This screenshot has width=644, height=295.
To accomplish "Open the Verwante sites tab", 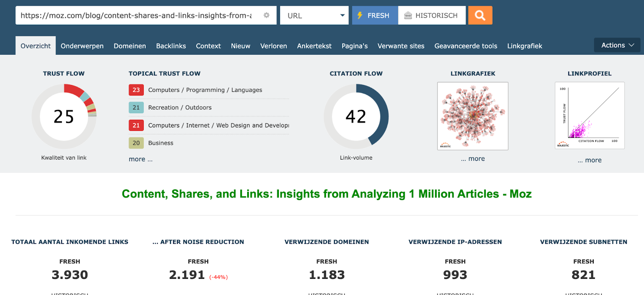I will 401,46.
